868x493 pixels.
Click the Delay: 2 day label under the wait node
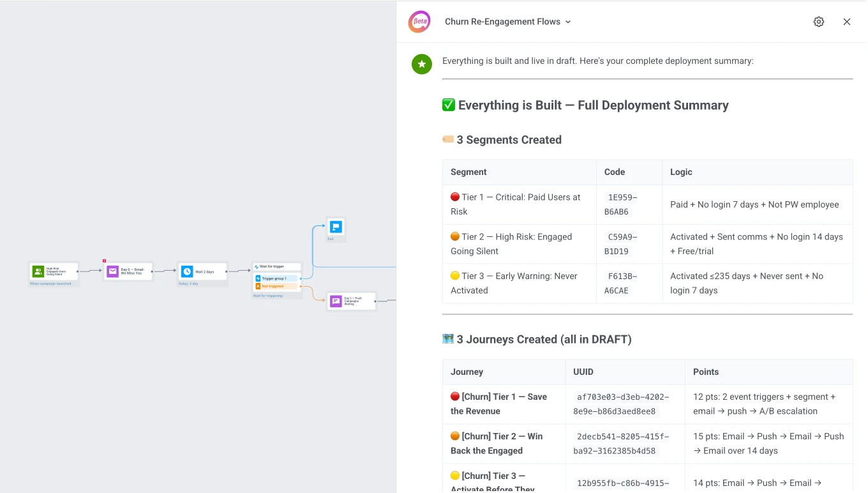[188, 284]
